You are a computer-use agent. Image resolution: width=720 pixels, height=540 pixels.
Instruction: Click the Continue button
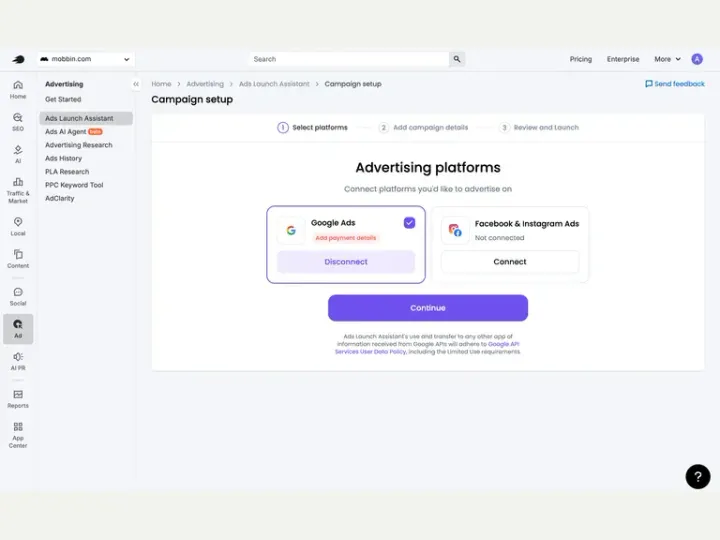click(x=428, y=308)
